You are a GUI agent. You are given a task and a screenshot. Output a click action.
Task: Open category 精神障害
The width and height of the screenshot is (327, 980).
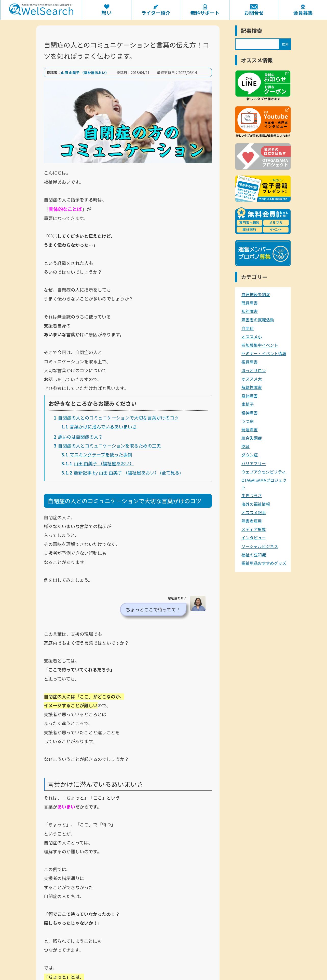click(249, 413)
